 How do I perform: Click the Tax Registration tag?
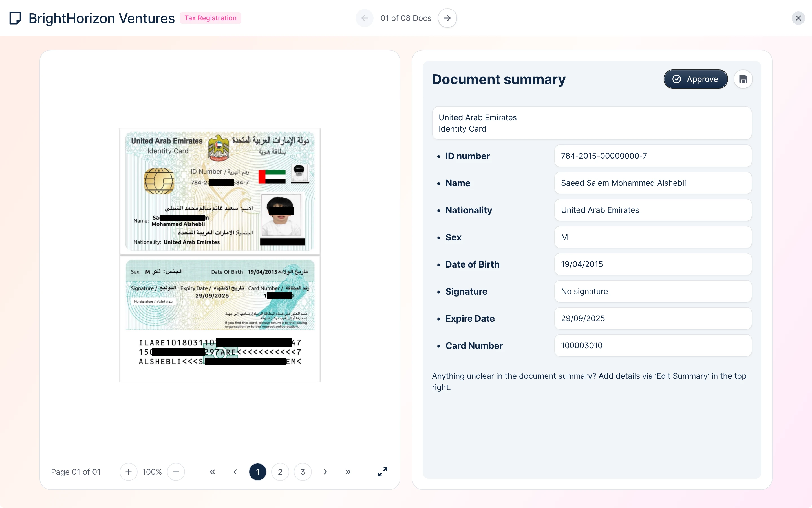[x=210, y=18]
